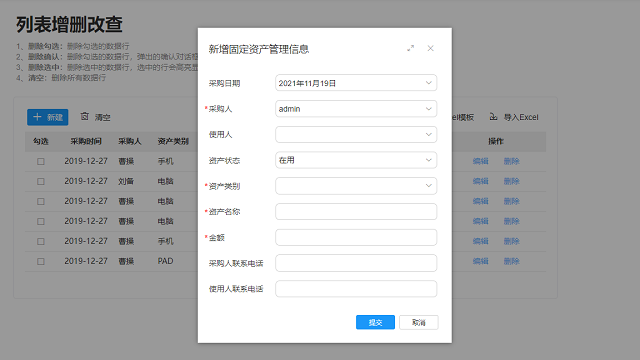Check the 刘备 电脑 row checkbox
The image size is (640, 360).
pyautogui.click(x=41, y=181)
